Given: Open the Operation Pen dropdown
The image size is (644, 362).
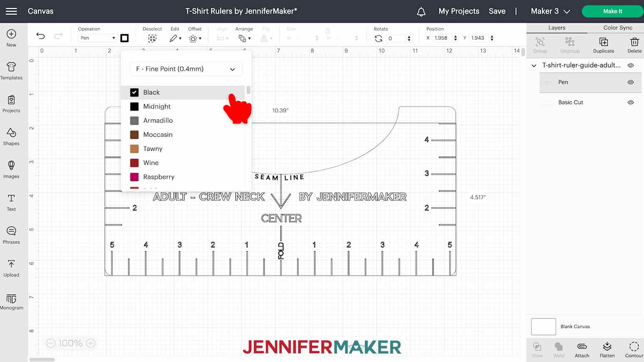Looking at the screenshot, I should click(97, 38).
